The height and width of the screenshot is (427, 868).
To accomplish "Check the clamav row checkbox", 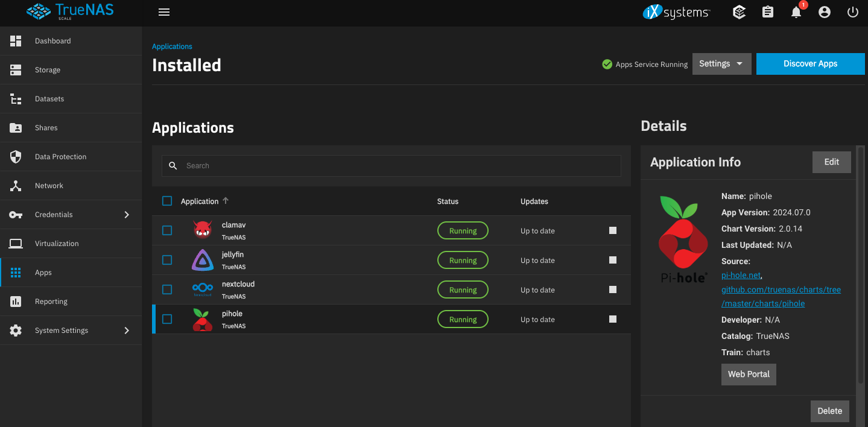I will (x=167, y=230).
